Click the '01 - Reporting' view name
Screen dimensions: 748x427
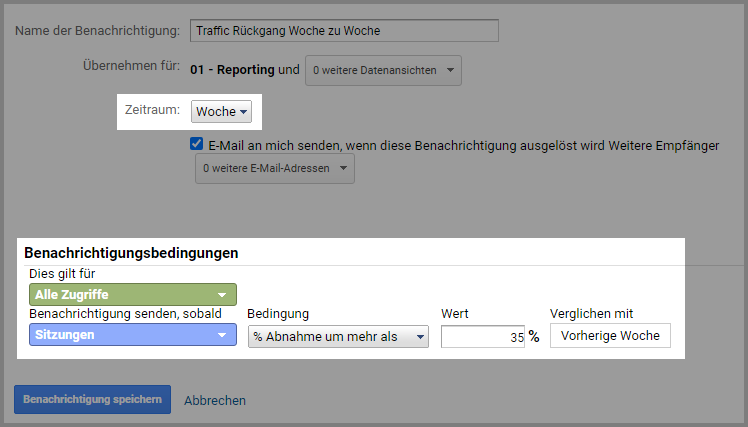[232, 70]
